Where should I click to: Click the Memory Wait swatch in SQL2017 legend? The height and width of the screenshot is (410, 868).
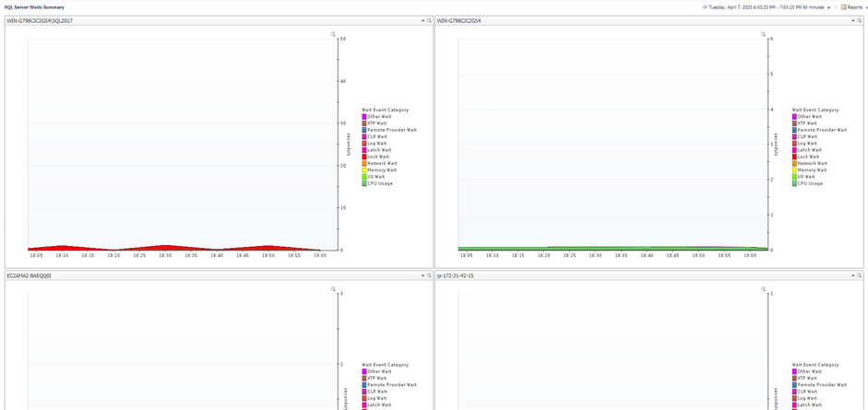364,170
